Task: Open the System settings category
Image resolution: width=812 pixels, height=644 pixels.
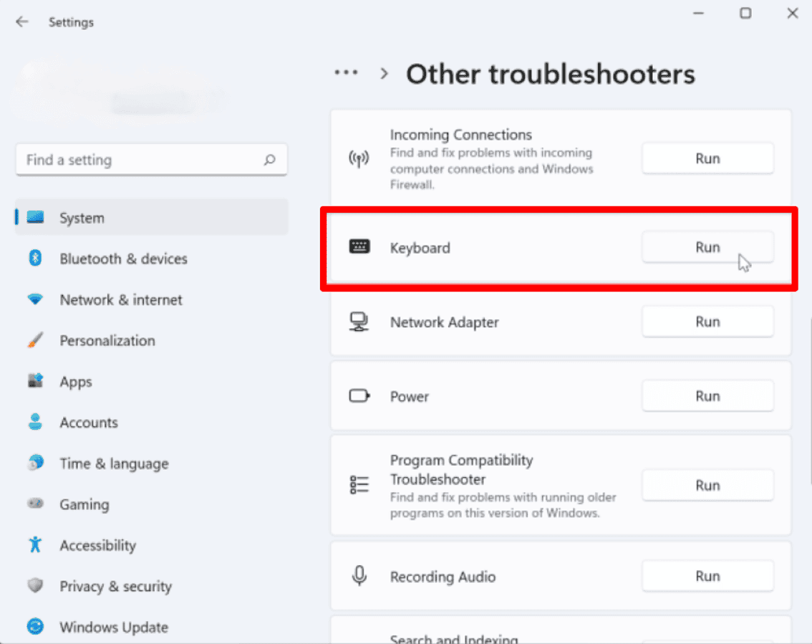Action: tap(151, 218)
